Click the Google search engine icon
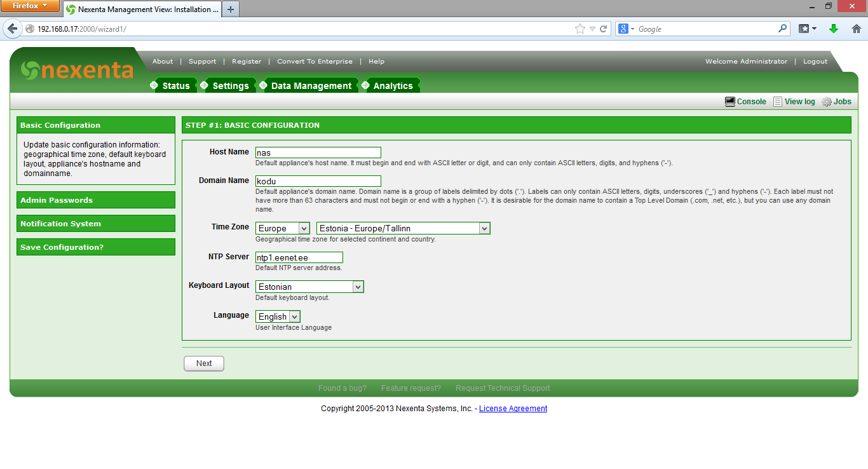The height and width of the screenshot is (469, 868). [x=623, y=29]
